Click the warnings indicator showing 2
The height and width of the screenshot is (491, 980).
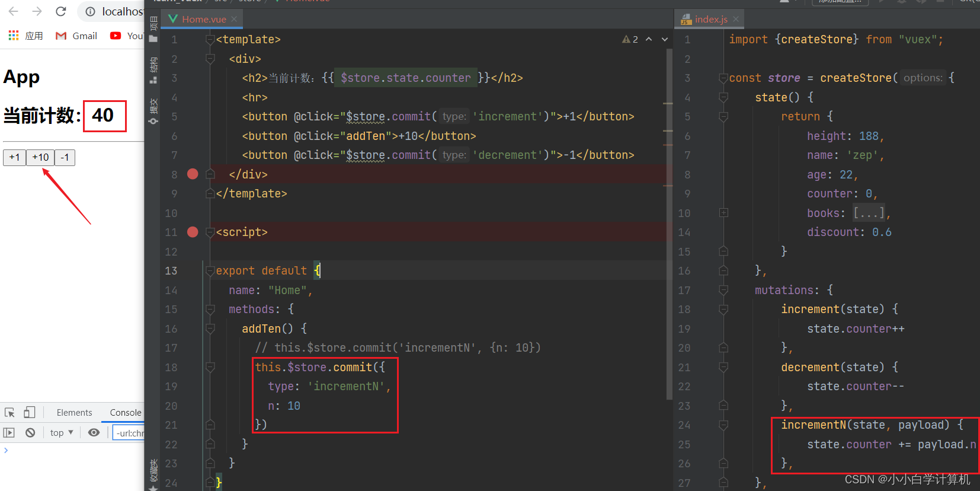click(630, 39)
